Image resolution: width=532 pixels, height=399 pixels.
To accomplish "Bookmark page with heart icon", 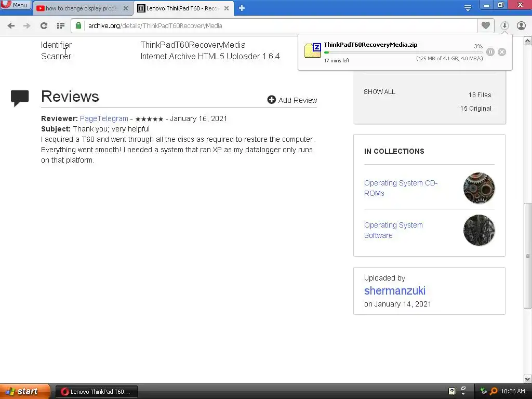I will point(486,25).
